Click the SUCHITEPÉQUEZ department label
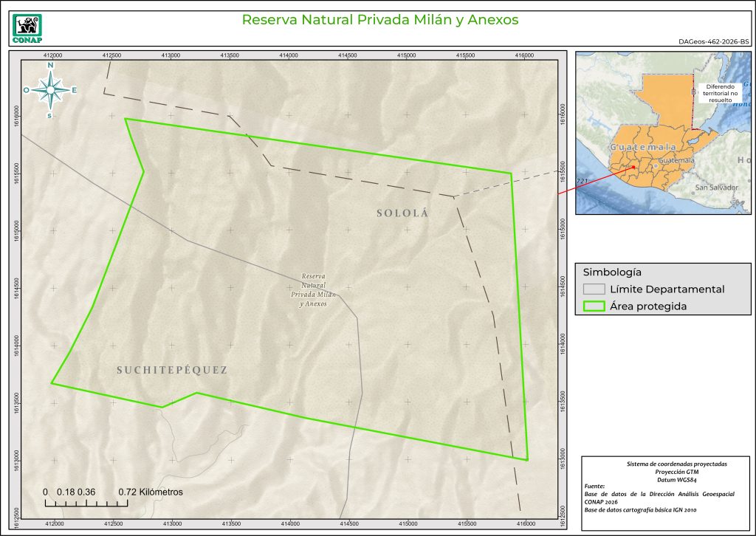756x536 pixels. pyautogui.click(x=172, y=370)
